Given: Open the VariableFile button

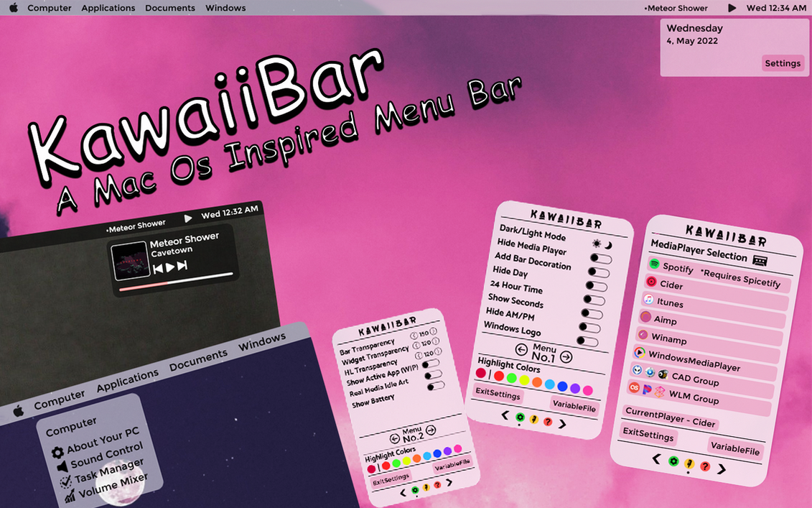Looking at the screenshot, I should (574, 406).
